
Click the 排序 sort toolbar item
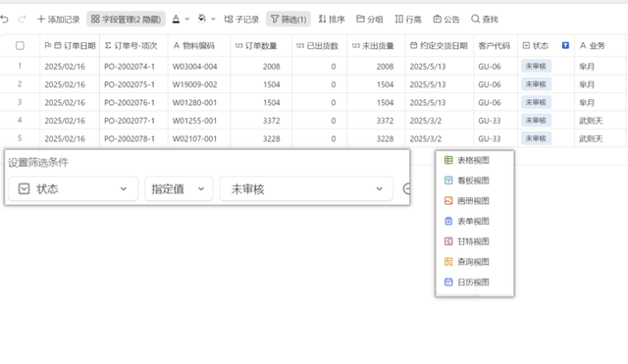(x=332, y=20)
